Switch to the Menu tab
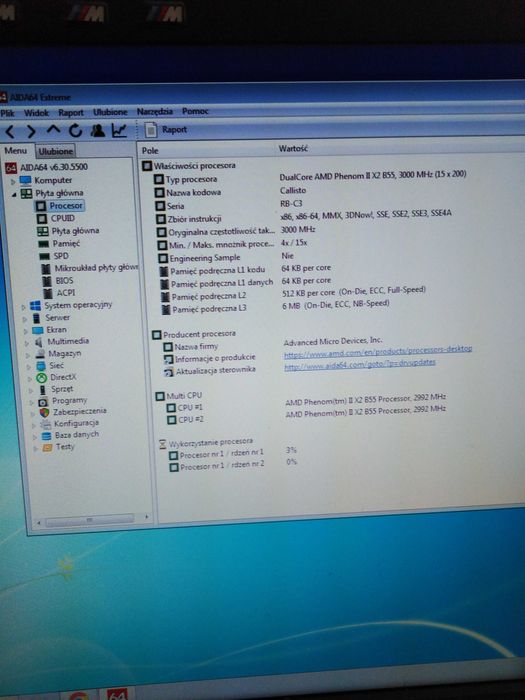The width and height of the screenshot is (525, 700). (16, 151)
